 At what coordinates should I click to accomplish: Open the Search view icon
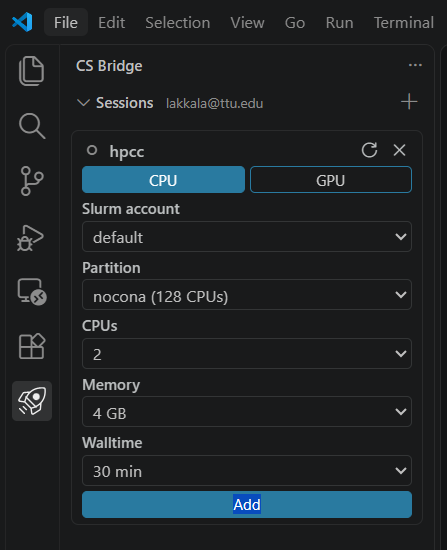(x=32, y=126)
